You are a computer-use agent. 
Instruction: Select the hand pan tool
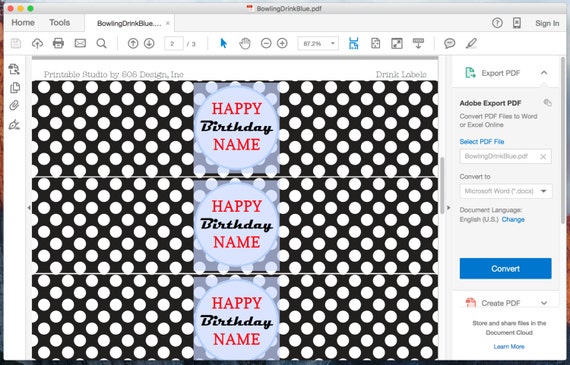click(245, 44)
